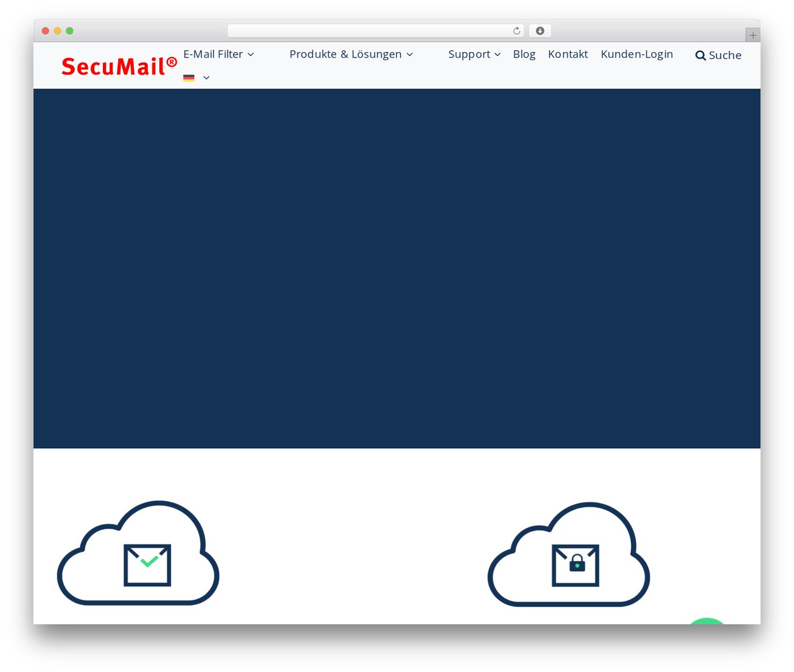Image resolution: width=794 pixels, height=672 pixels.
Task: Open the Kunden-Login page
Action: (x=636, y=55)
